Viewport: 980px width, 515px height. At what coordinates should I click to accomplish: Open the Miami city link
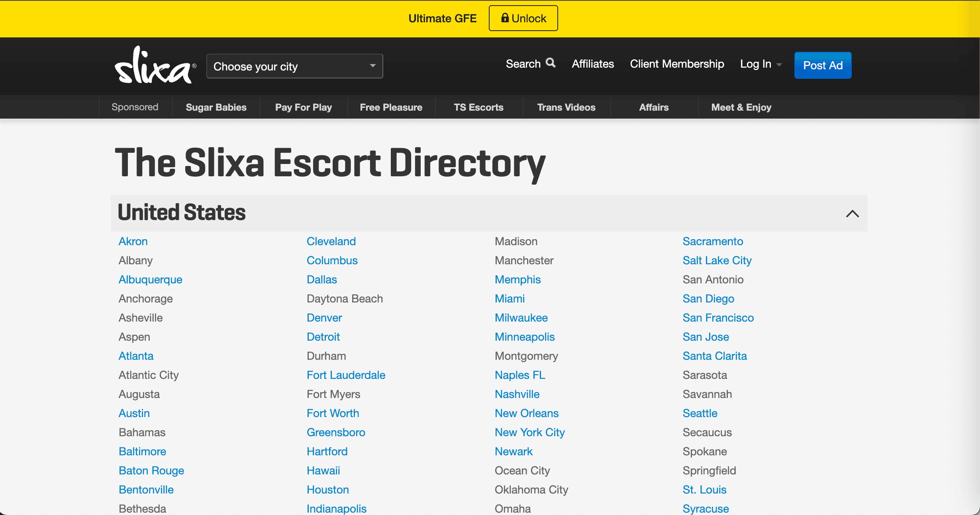pos(510,298)
